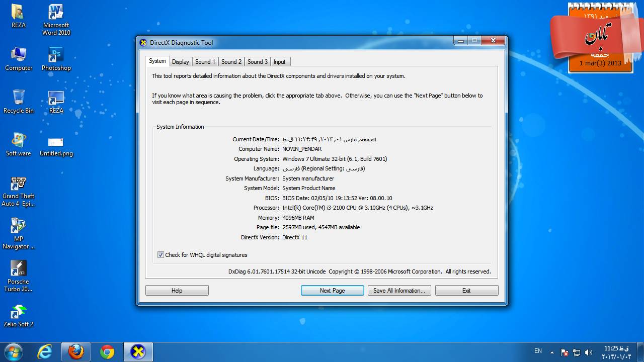Switch to the Sound 2 tab
Screen dimensions: 644x362
[231, 62]
